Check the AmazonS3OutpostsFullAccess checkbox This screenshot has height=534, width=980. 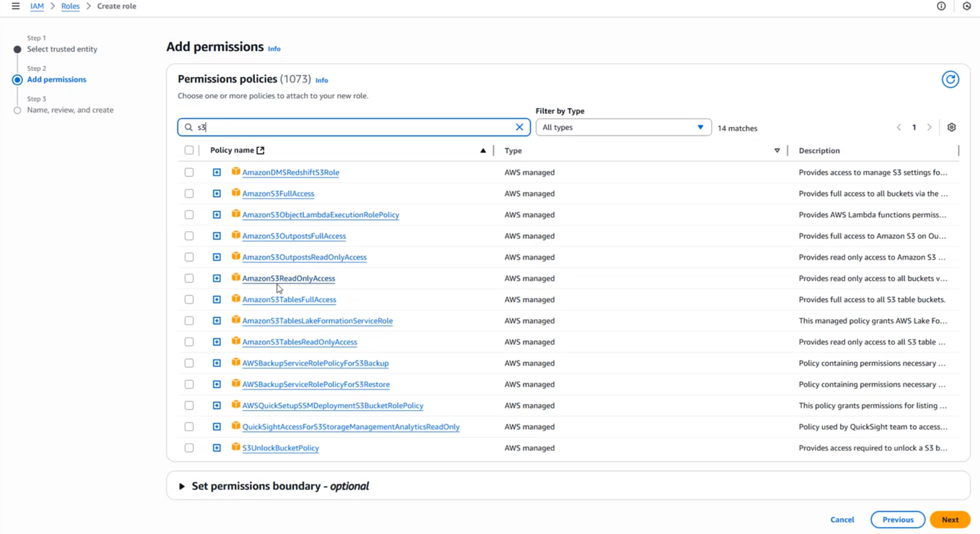[189, 236]
